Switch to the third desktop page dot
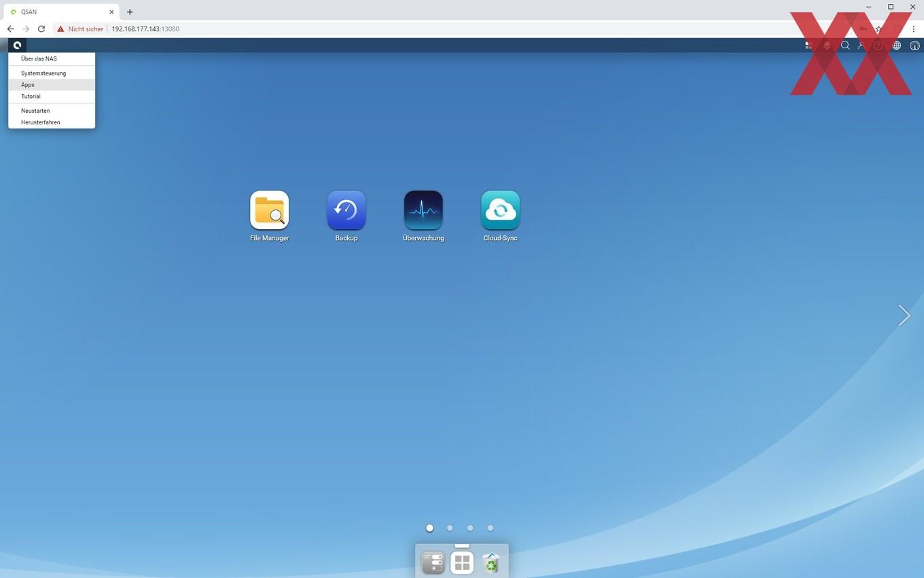 pos(470,528)
